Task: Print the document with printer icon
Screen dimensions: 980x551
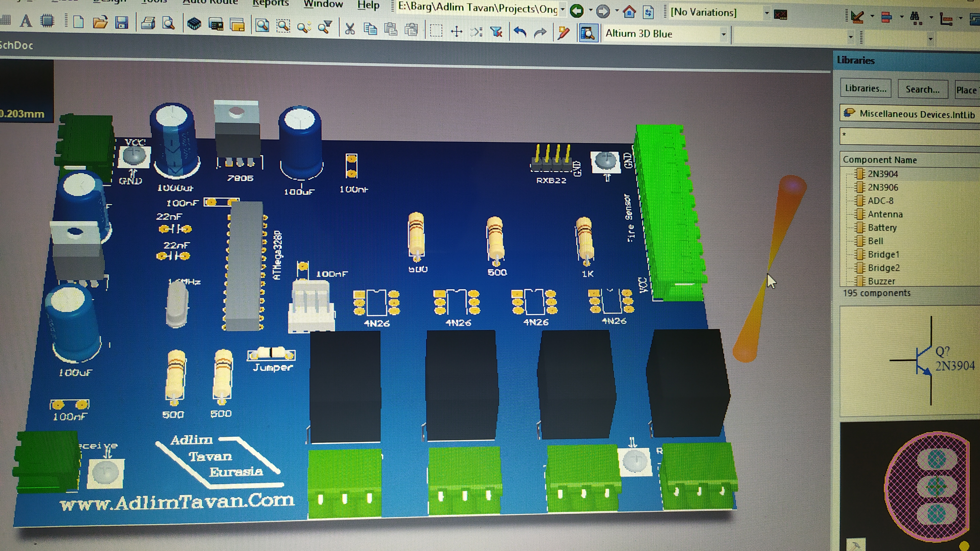Action: pyautogui.click(x=148, y=23)
